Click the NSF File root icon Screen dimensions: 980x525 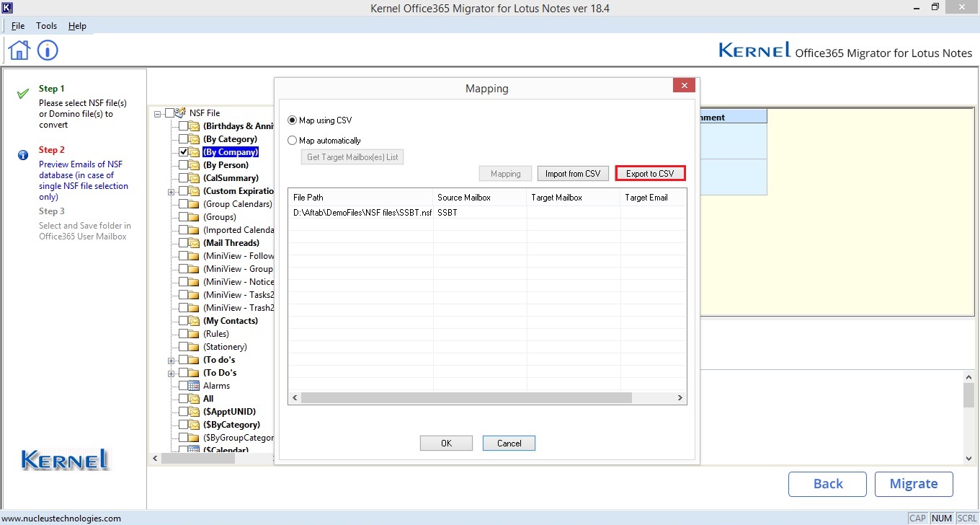pyautogui.click(x=181, y=112)
